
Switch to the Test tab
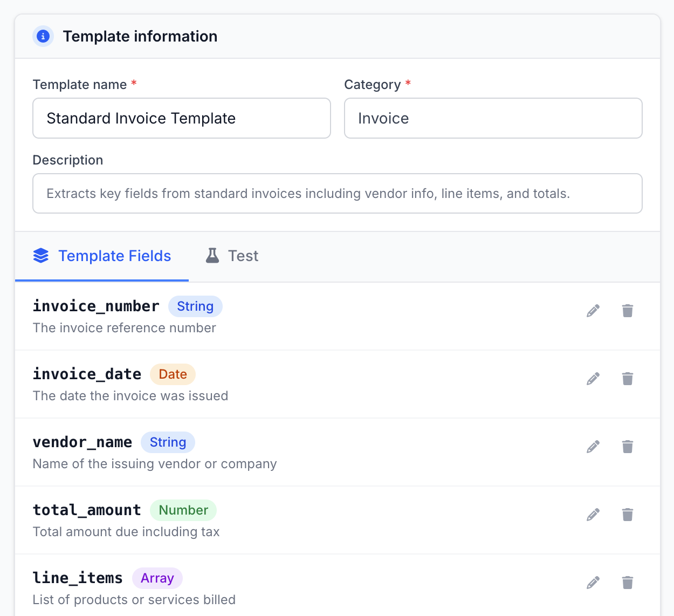click(243, 255)
